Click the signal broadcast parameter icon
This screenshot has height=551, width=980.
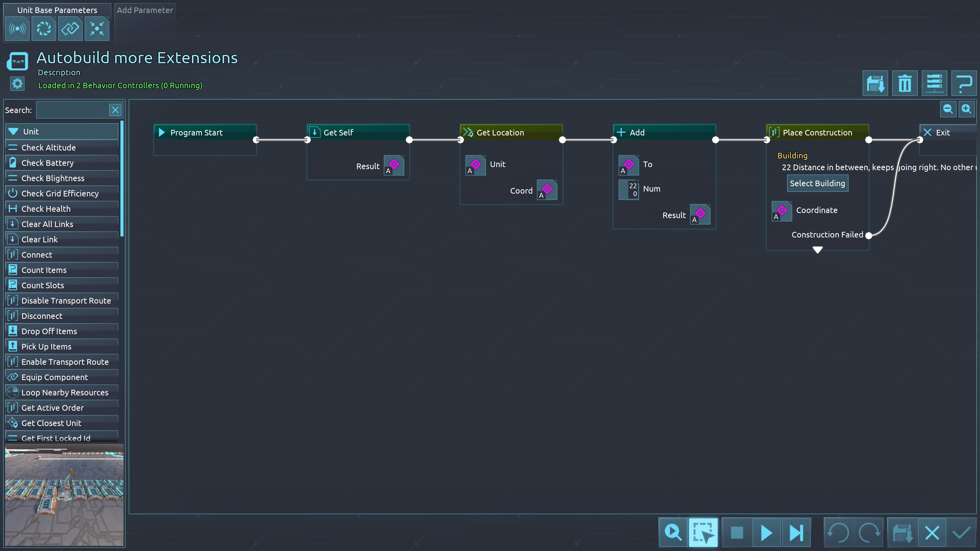[18, 29]
